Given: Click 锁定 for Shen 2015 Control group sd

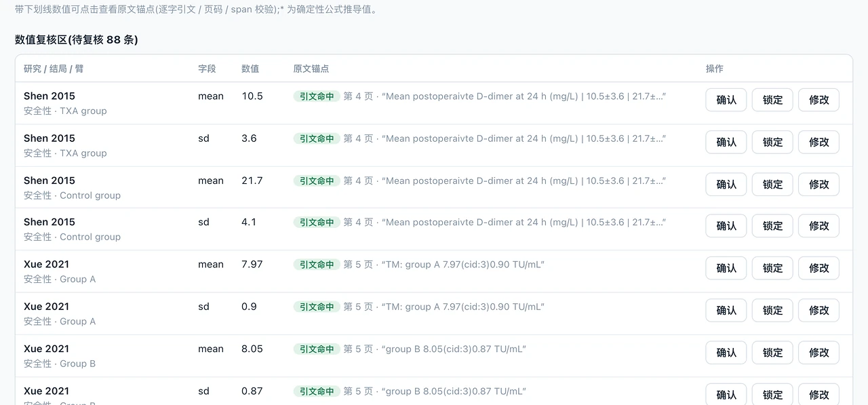Looking at the screenshot, I should click(x=772, y=226).
